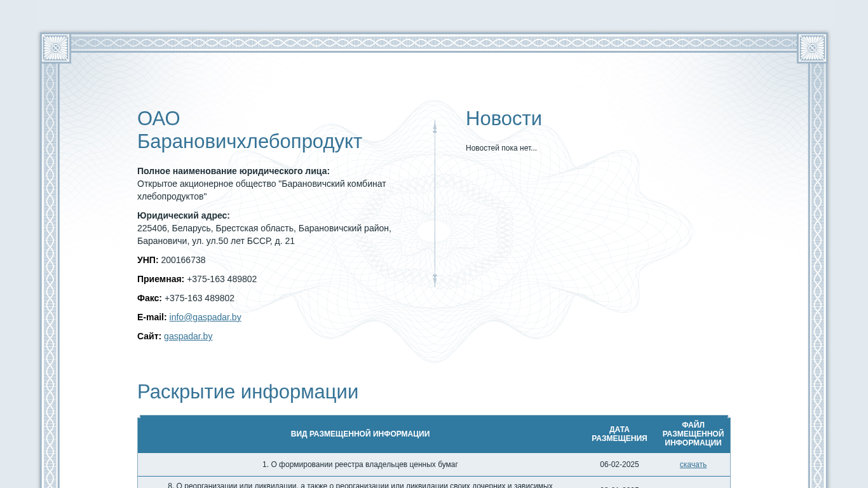Screen dimensions: 868x488
Task: Click the 'Дата размещения' column header
Action: [619, 434]
